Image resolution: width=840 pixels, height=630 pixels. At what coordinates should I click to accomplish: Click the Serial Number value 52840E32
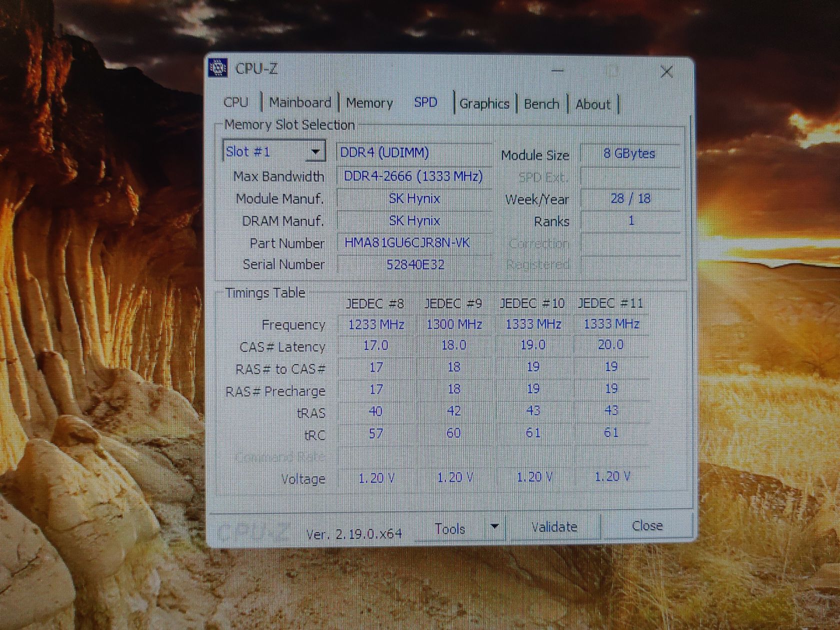point(414,264)
